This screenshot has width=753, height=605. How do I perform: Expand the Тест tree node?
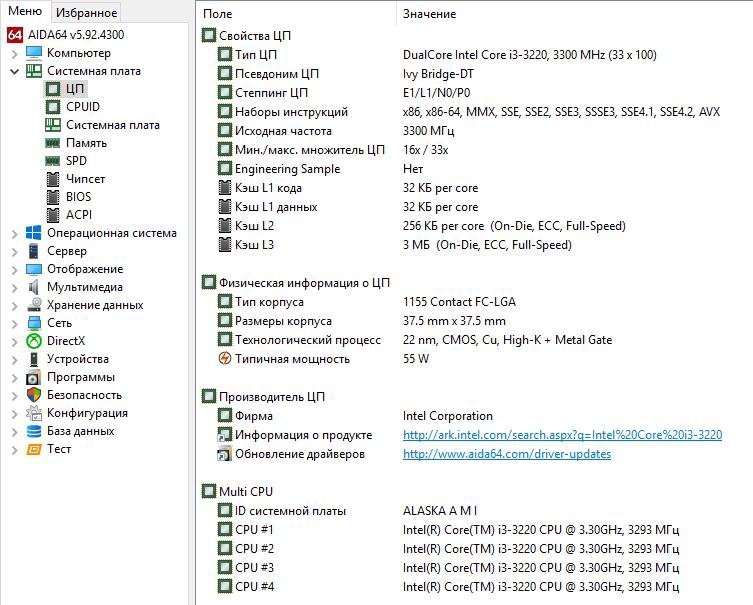(x=14, y=450)
